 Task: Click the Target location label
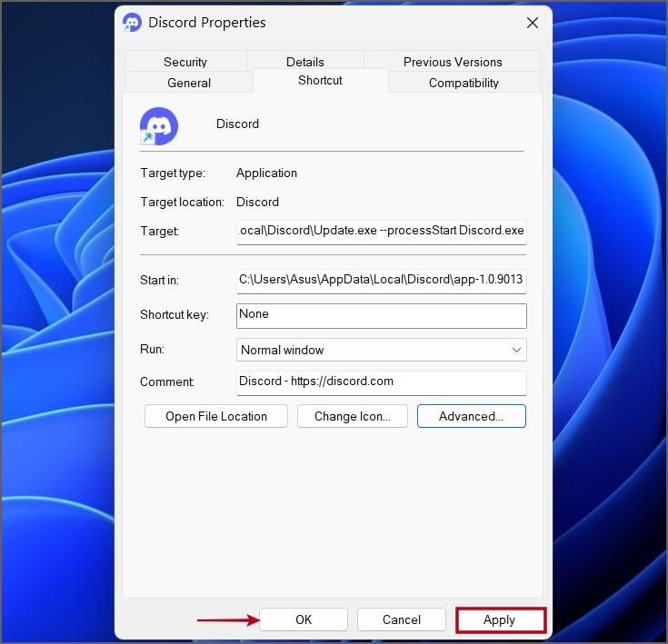[182, 202]
